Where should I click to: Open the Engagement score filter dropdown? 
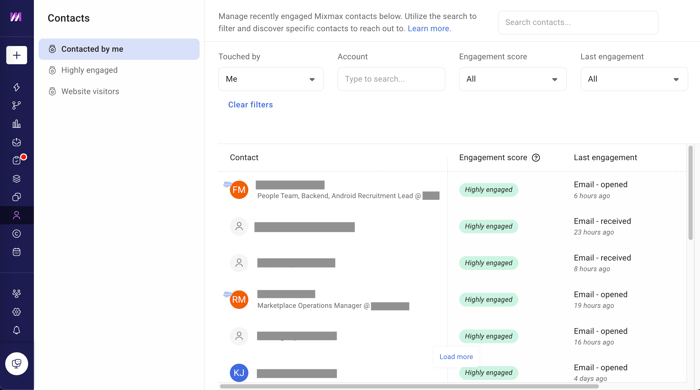click(x=512, y=79)
